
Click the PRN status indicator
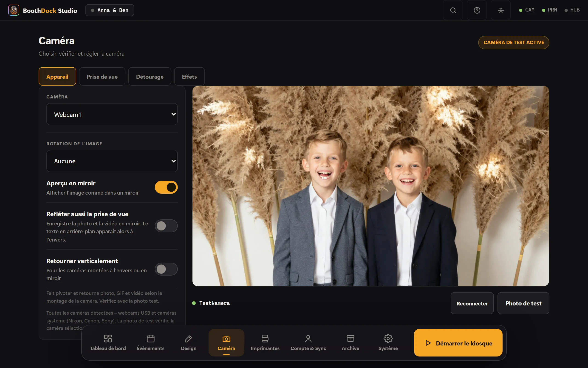coord(549,10)
